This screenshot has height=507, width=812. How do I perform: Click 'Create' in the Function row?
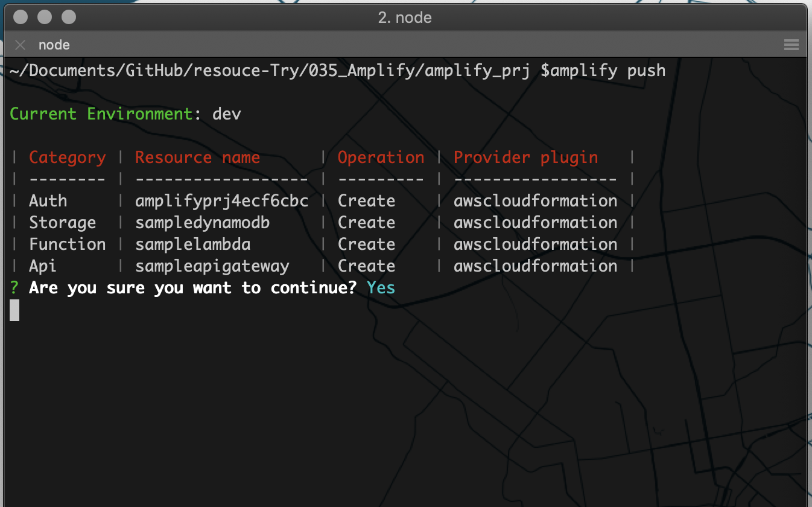click(x=366, y=244)
